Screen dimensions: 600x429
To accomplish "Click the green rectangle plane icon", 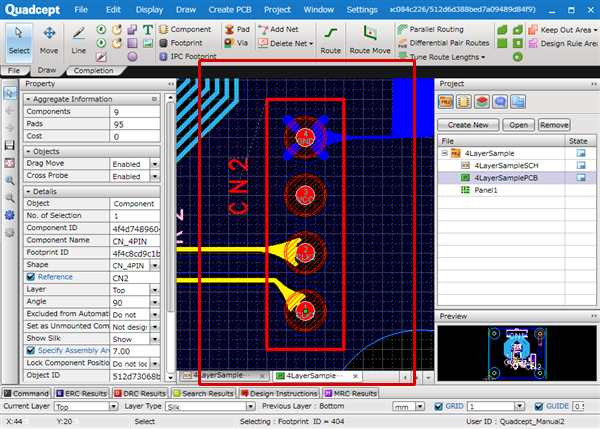I will (x=502, y=43).
